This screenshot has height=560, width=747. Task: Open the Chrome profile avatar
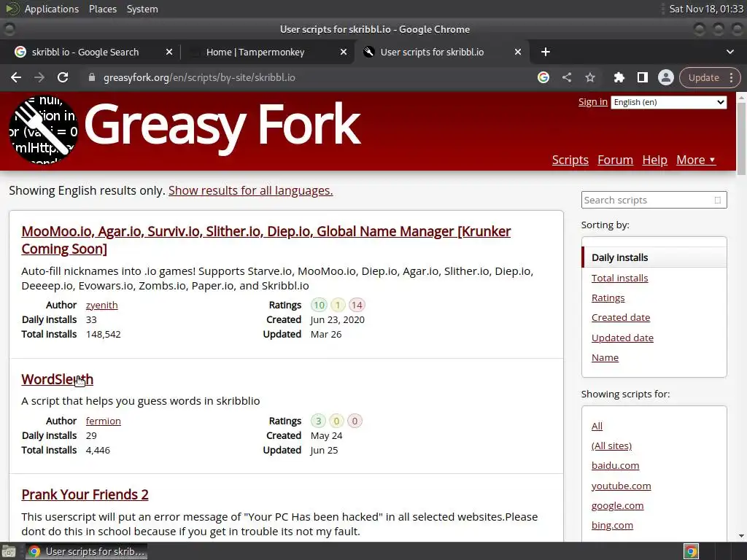665,77
